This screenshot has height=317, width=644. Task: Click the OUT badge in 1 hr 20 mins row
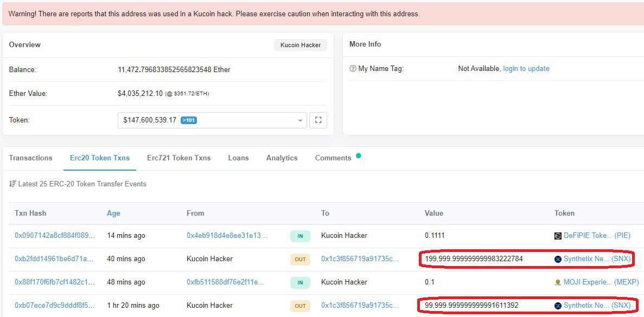click(300, 306)
